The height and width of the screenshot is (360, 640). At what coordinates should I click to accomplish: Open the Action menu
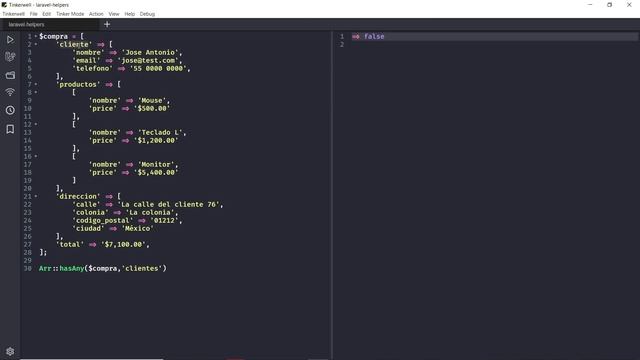(96, 14)
